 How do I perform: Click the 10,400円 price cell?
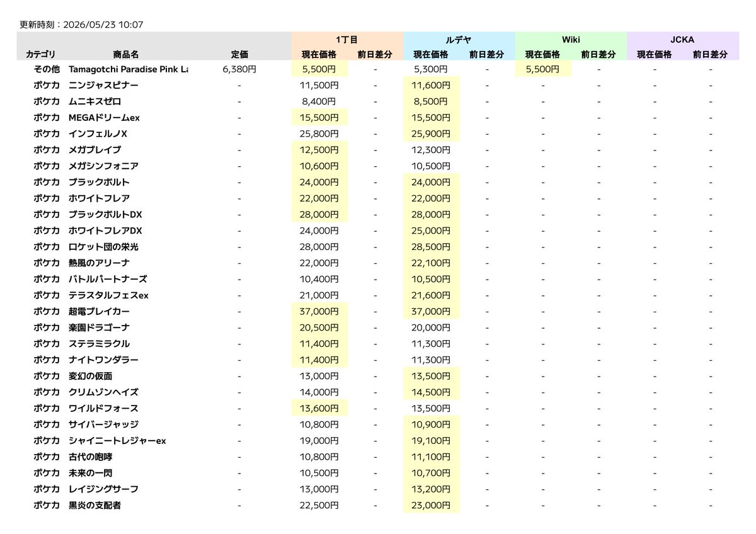coord(319,279)
